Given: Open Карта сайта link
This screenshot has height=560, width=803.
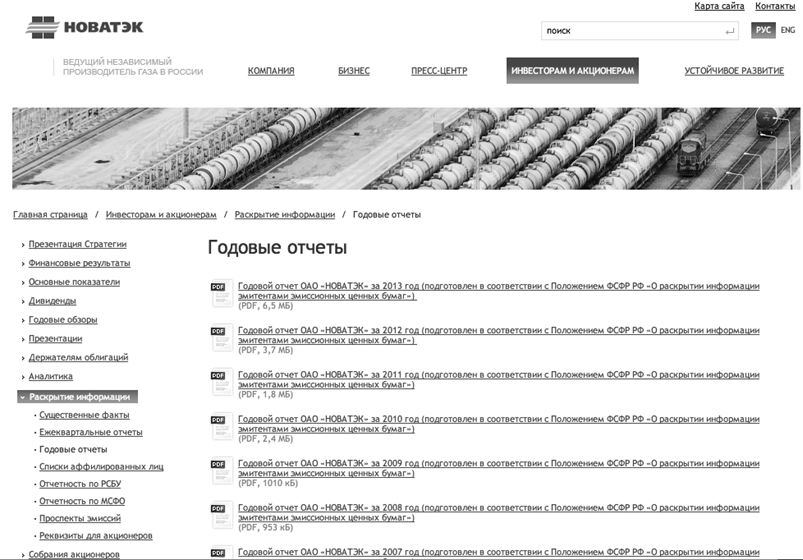Looking at the screenshot, I should (719, 6).
